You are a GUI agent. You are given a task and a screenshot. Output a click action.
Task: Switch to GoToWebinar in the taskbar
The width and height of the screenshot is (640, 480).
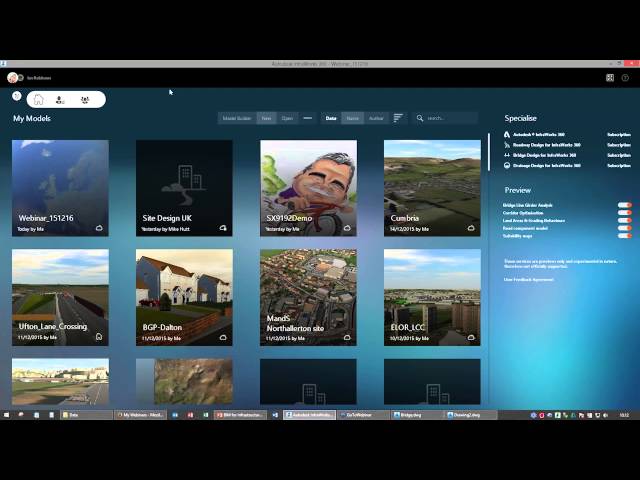[363, 415]
